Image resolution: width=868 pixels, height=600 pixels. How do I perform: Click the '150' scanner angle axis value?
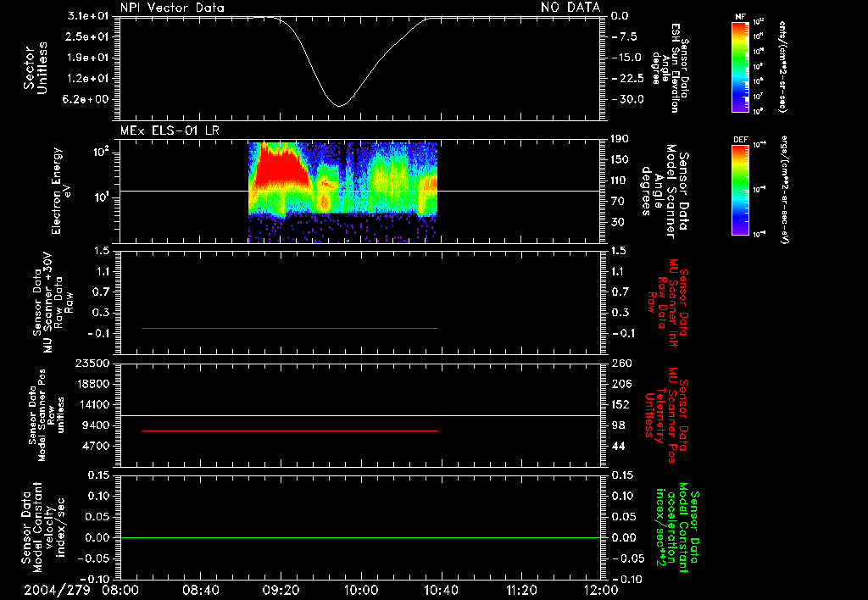pyautogui.click(x=620, y=160)
